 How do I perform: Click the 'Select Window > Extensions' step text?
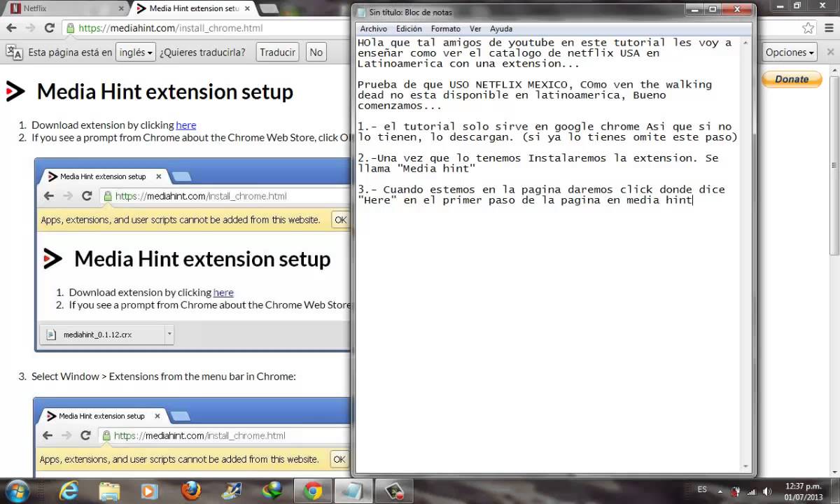pos(164,376)
